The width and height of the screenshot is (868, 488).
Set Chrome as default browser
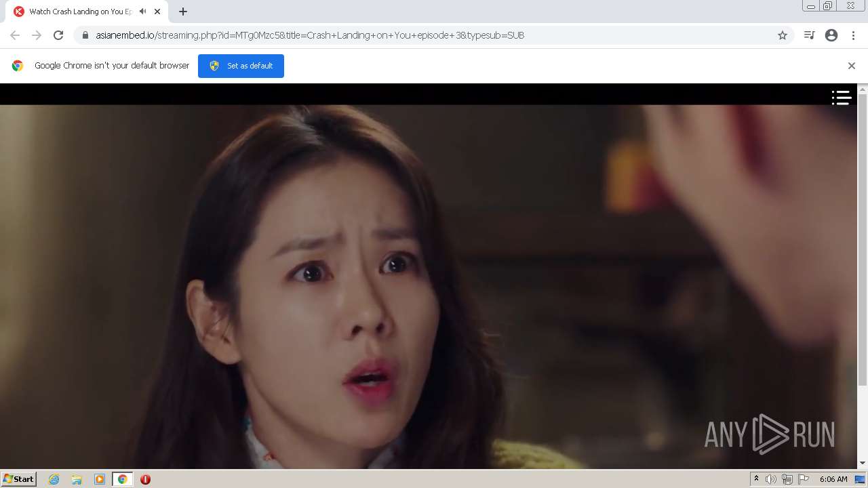[241, 66]
